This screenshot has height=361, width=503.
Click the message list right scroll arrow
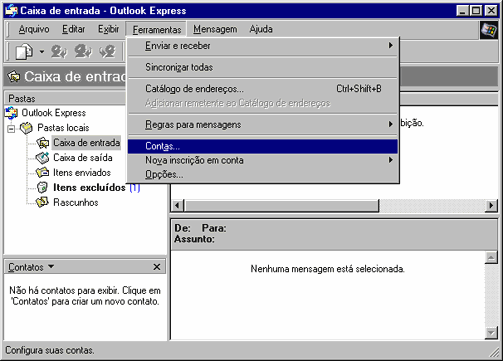(491, 205)
